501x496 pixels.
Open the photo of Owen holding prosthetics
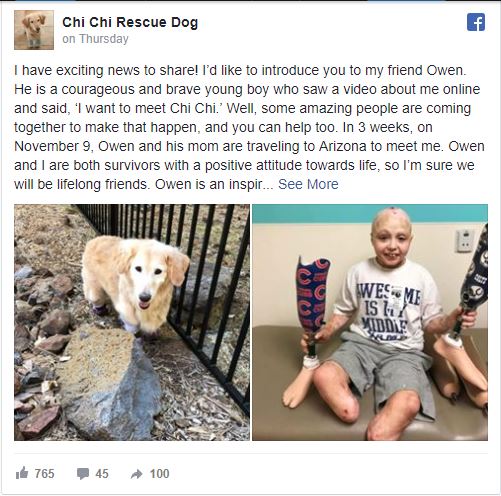coord(370,322)
